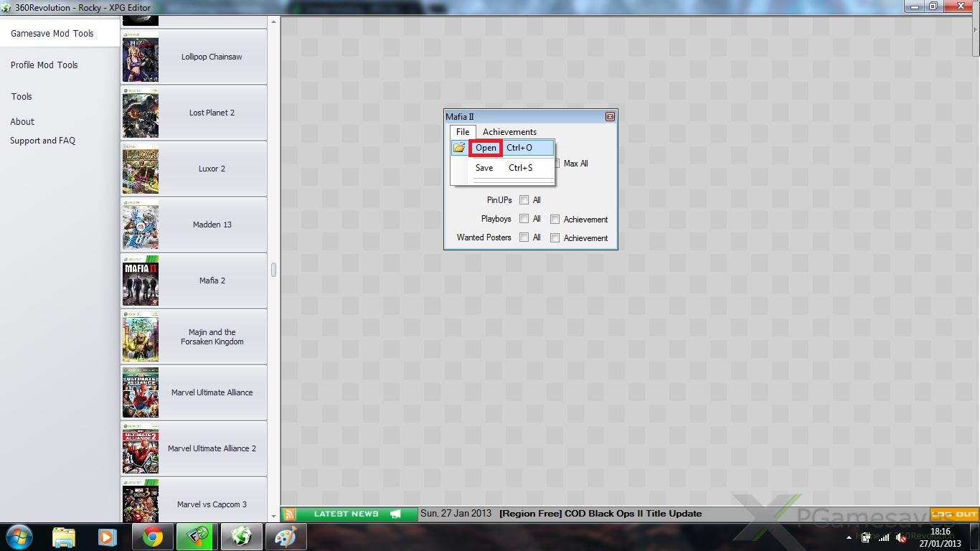Tick the Wanted Posters All checkbox
Screen dimensions: 980x551
coord(524,237)
